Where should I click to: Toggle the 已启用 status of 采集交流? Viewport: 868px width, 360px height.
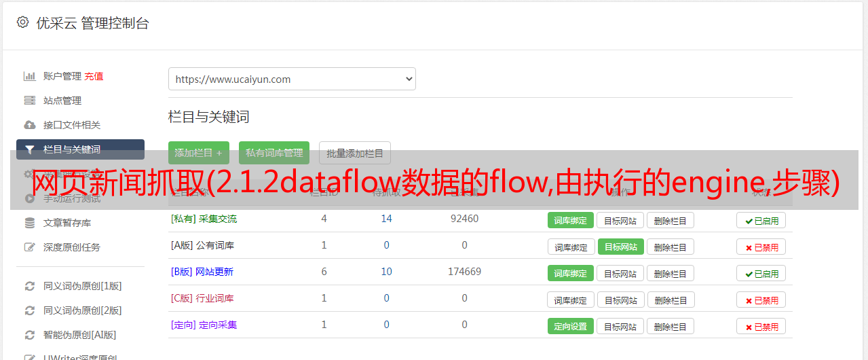[x=761, y=220]
